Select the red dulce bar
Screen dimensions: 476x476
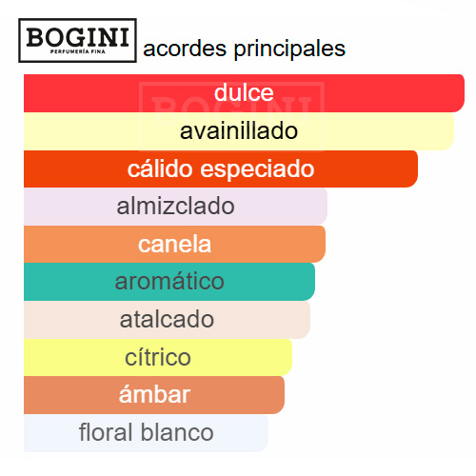tap(244, 93)
